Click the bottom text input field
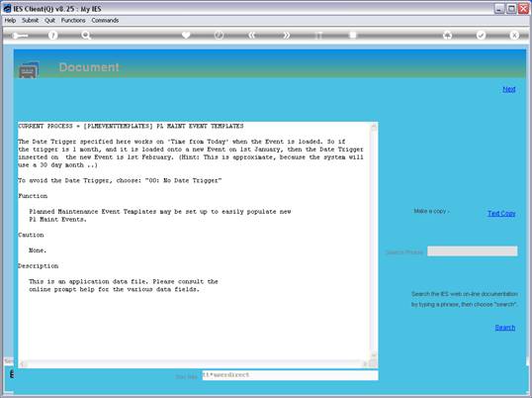Screen dimensions: 532x398 (290, 375)
